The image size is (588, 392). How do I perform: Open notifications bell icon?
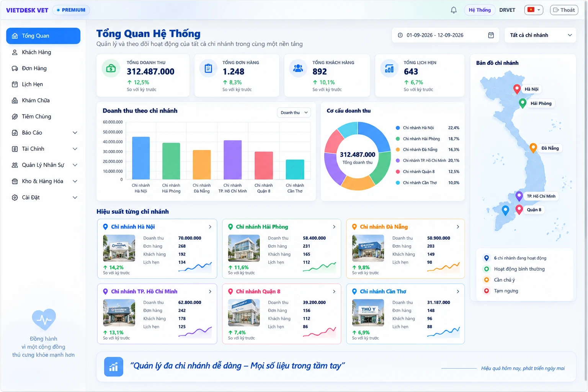454,10
